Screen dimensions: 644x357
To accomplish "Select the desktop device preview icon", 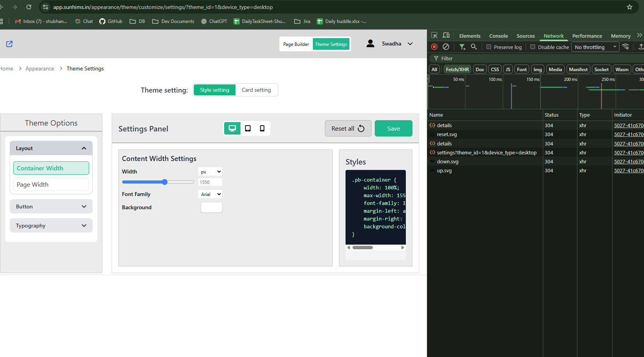I will coord(232,128).
